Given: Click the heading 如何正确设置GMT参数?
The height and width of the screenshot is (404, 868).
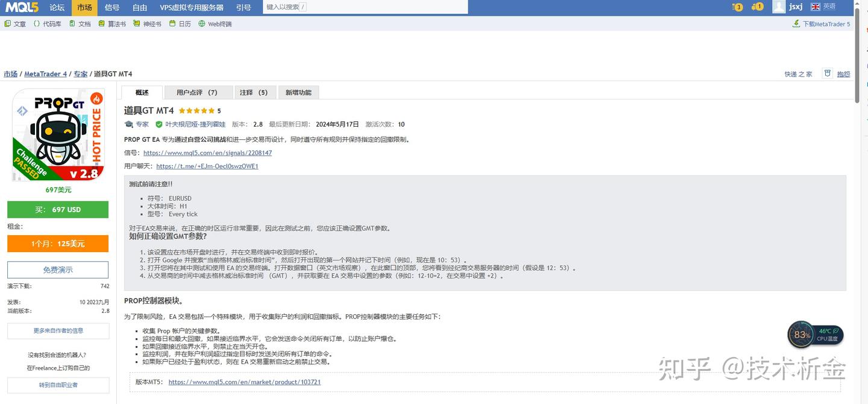Looking at the screenshot, I should tap(168, 236).
